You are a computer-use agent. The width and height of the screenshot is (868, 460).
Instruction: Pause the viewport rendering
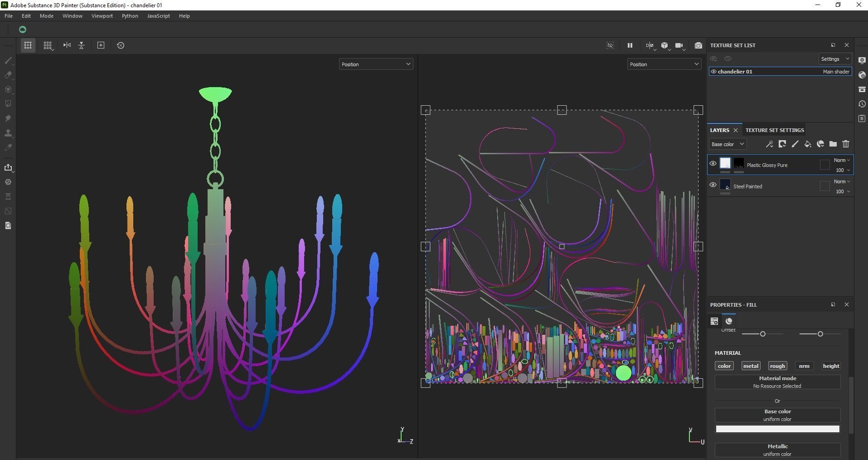(630, 45)
